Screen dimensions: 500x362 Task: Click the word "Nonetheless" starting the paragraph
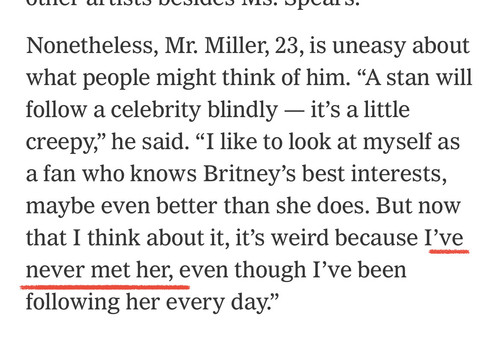(92, 45)
